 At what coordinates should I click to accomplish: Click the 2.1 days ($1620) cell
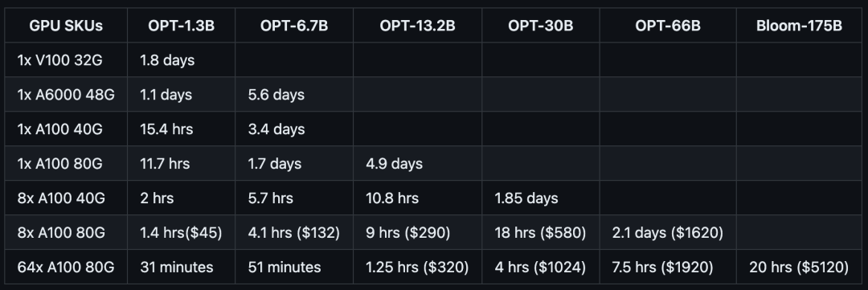click(x=668, y=232)
